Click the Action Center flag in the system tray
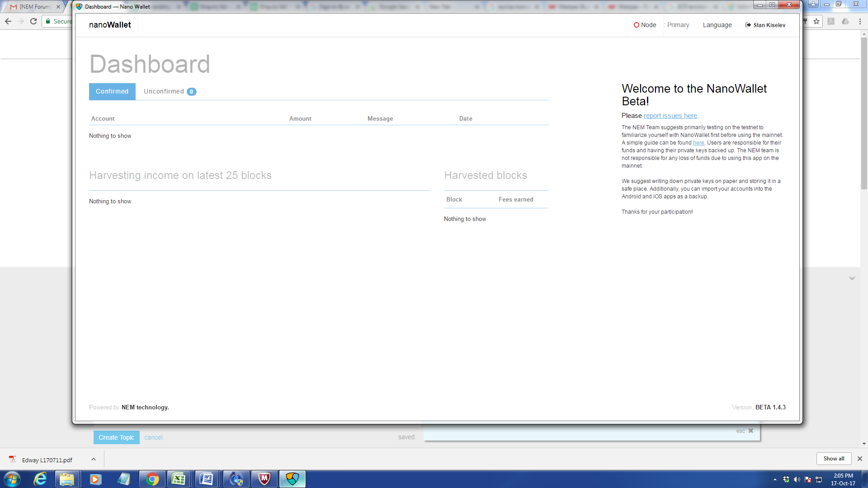The width and height of the screenshot is (868, 488). pyautogui.click(x=808, y=479)
